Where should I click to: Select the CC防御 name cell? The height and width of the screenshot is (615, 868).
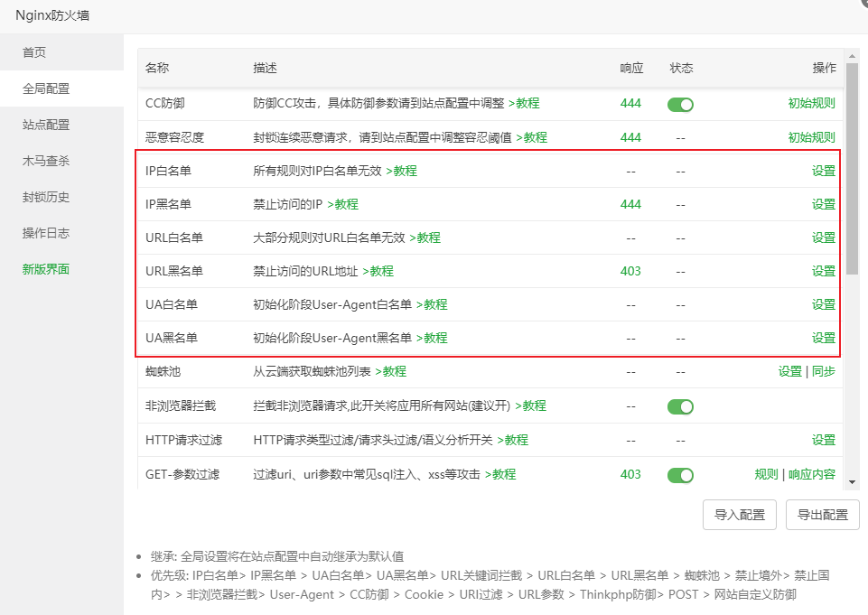pyautogui.click(x=165, y=104)
